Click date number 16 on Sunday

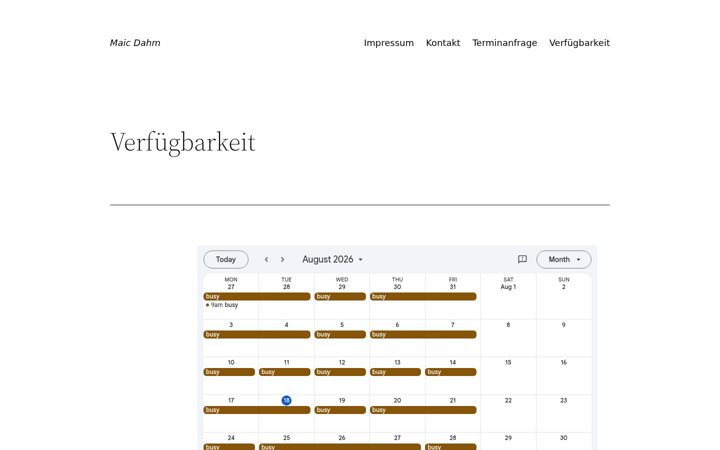pyautogui.click(x=564, y=362)
